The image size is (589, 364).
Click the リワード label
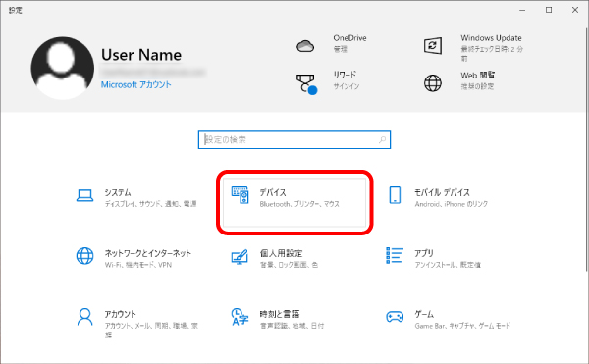coord(345,75)
